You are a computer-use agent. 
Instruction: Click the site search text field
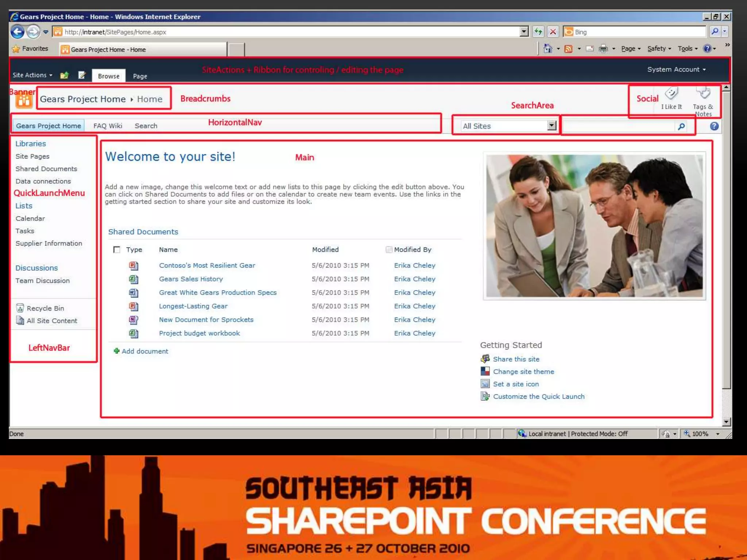point(619,127)
